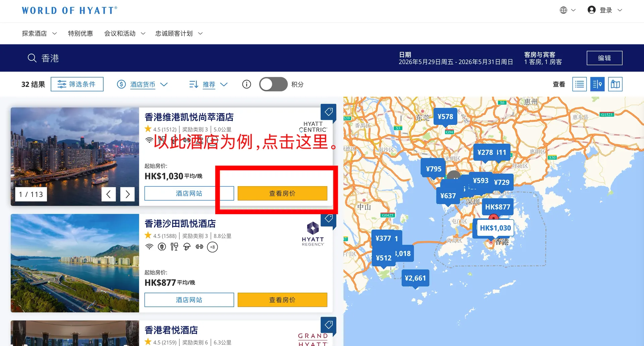The width and height of the screenshot is (644, 346).
Task: Click restaurant amenity icon for 香港沙田凯悦酒店
Action: coord(174,247)
